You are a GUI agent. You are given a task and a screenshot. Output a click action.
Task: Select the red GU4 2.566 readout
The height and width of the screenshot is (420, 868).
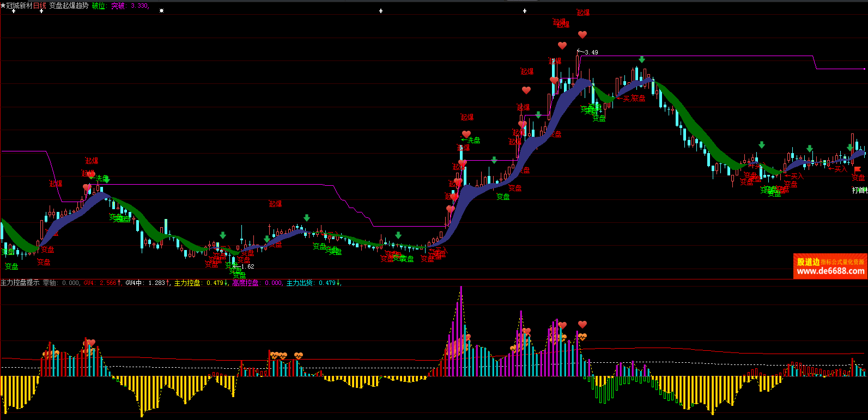tap(102, 283)
